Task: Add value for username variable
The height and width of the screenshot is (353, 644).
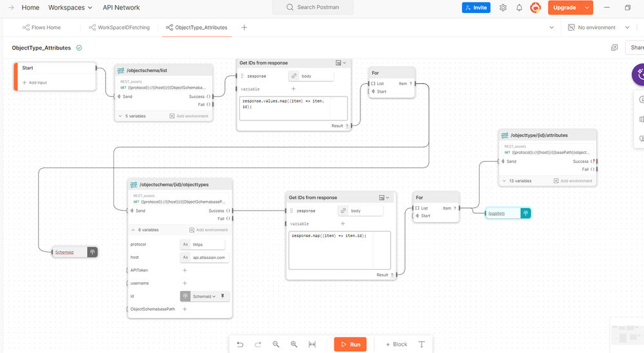Action: tap(184, 283)
